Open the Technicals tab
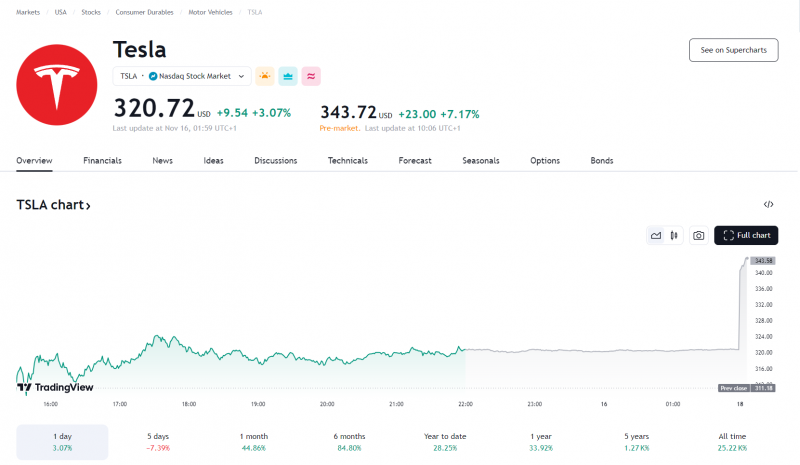This screenshot has height=465, width=800. pyautogui.click(x=347, y=160)
